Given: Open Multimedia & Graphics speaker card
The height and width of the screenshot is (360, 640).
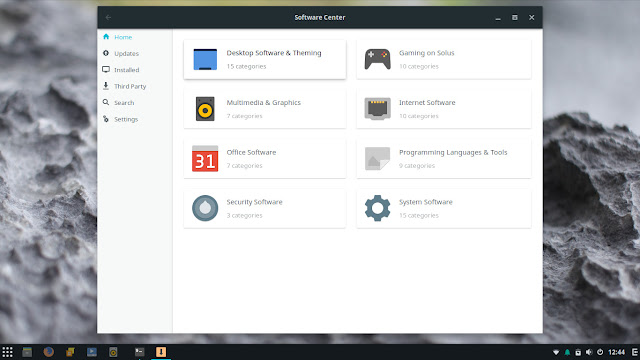Looking at the screenshot, I should pos(265,109).
